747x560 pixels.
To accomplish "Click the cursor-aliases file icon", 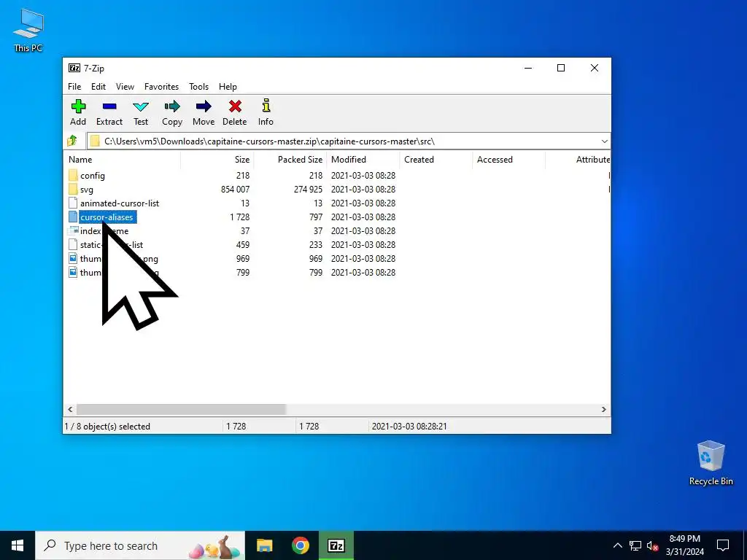I will point(73,217).
